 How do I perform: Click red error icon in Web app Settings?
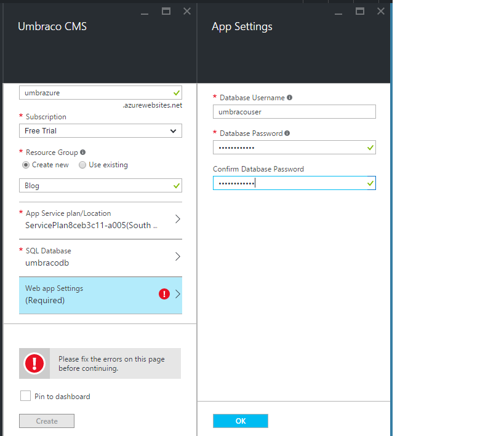point(164,294)
